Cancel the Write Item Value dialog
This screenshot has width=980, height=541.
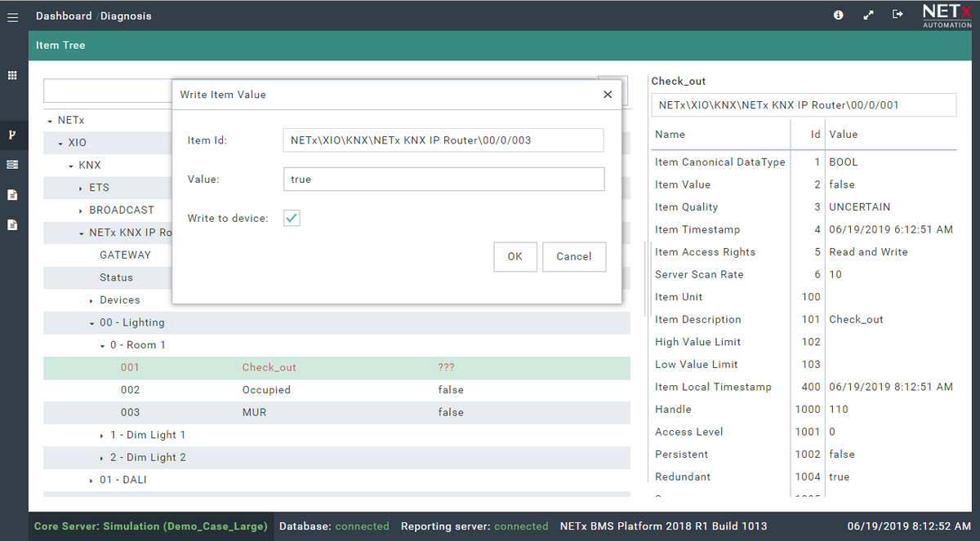574,256
